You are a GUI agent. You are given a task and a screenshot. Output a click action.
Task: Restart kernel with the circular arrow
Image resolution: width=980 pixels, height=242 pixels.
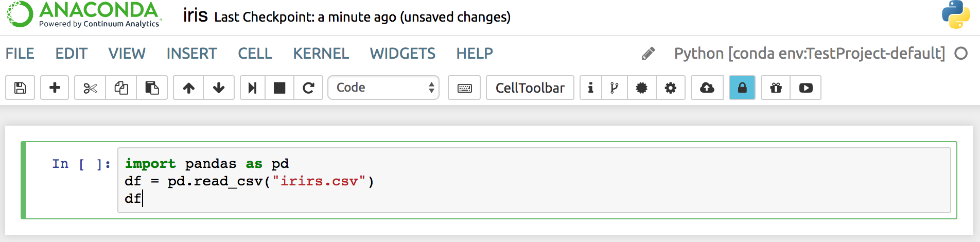(x=308, y=88)
